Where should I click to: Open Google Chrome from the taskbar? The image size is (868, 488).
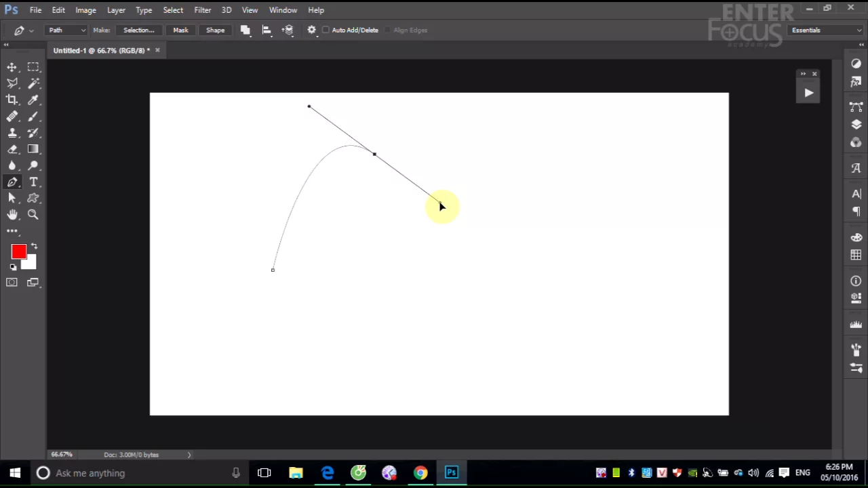[x=420, y=473]
